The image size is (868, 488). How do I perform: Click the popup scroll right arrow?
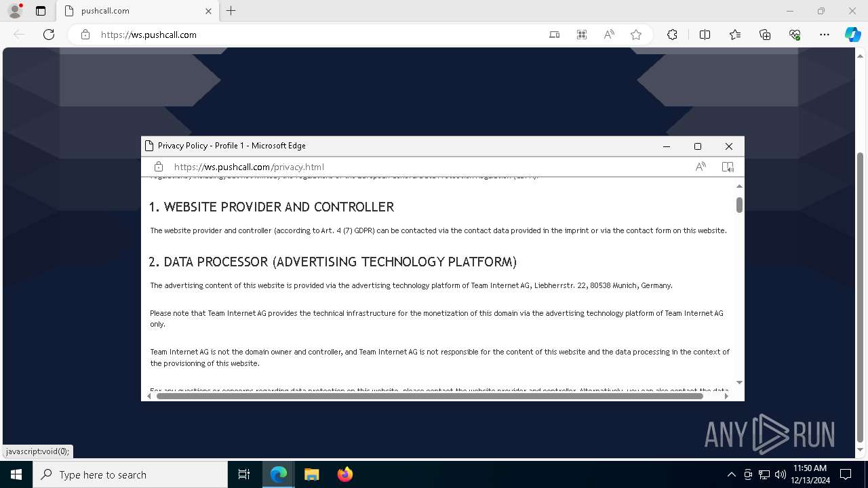pos(727,396)
